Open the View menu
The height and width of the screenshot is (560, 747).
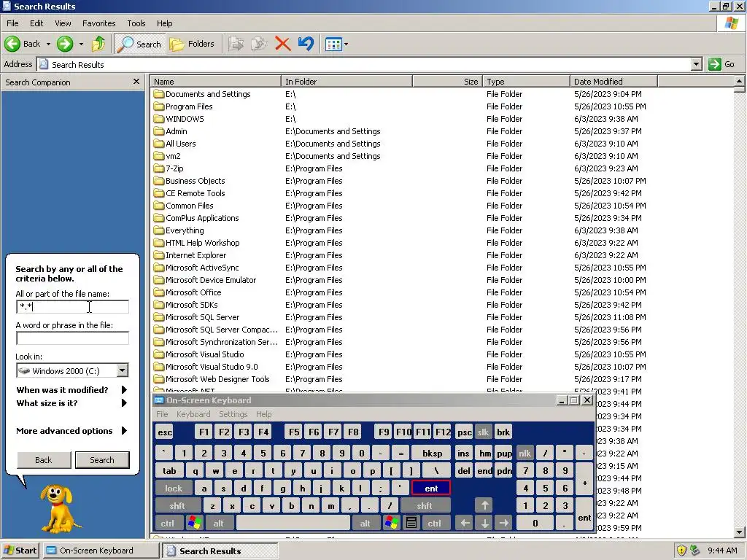63,23
